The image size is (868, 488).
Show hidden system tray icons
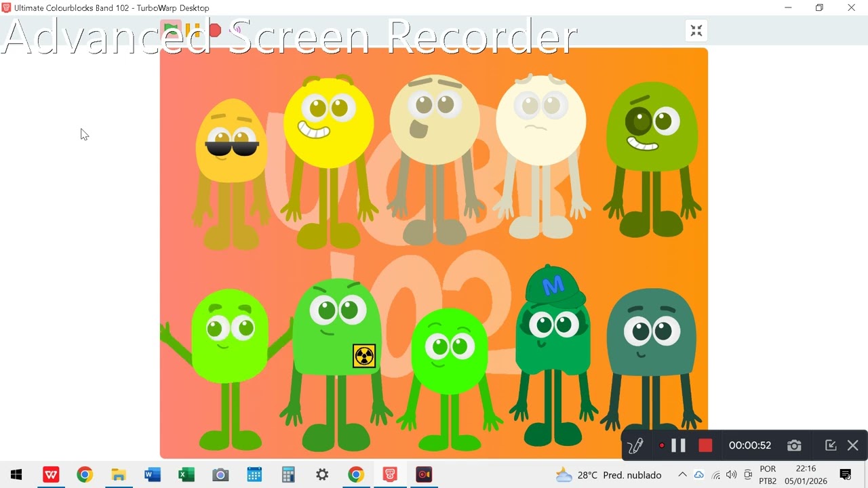pyautogui.click(x=682, y=475)
